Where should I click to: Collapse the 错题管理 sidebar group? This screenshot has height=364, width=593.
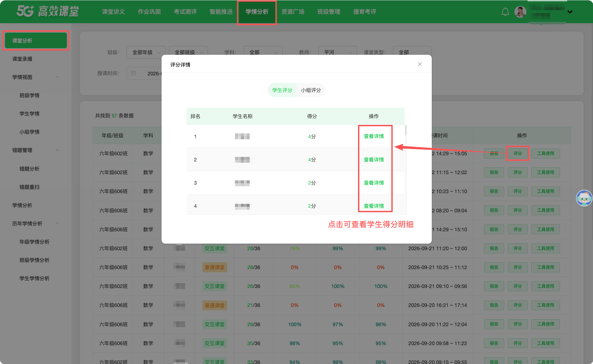57,150
